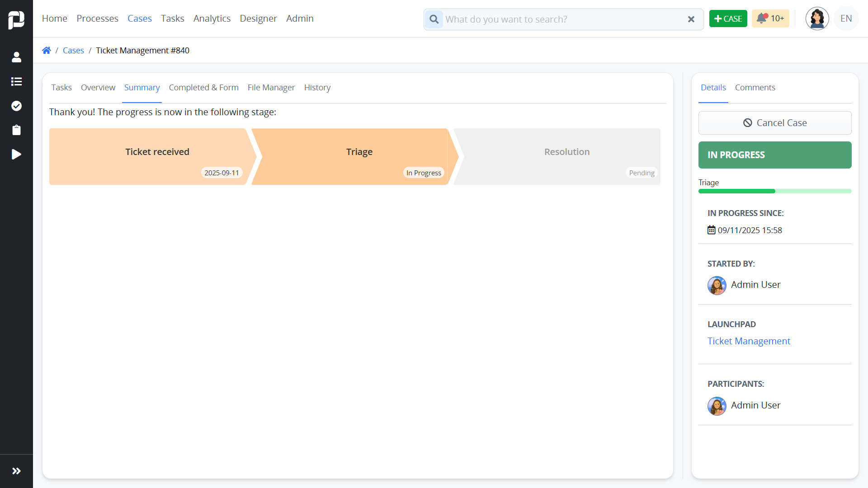Open Admin in top navigation
The height and width of the screenshot is (488, 868).
(x=300, y=19)
